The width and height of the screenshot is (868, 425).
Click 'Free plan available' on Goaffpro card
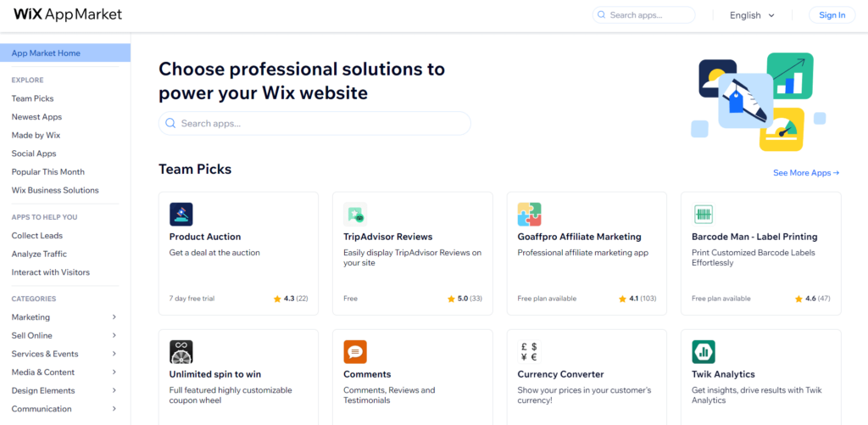pos(547,299)
